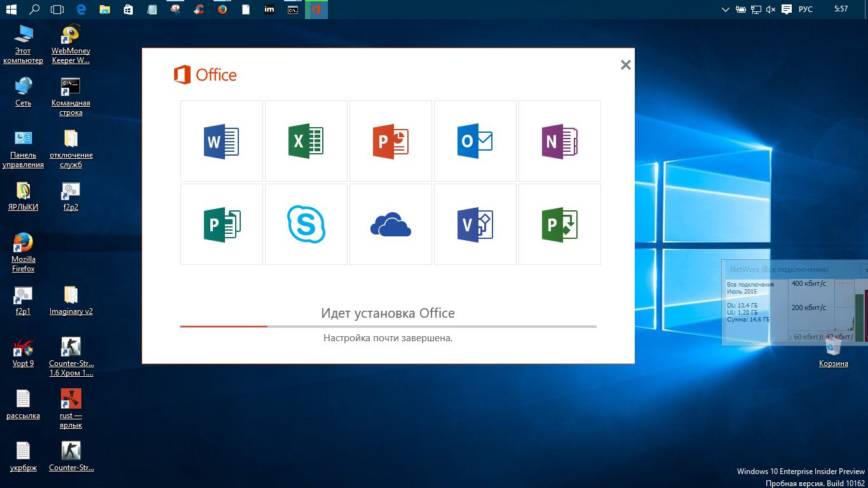Click the Visio tile icon
This screenshot has width=868, height=488.
(475, 224)
